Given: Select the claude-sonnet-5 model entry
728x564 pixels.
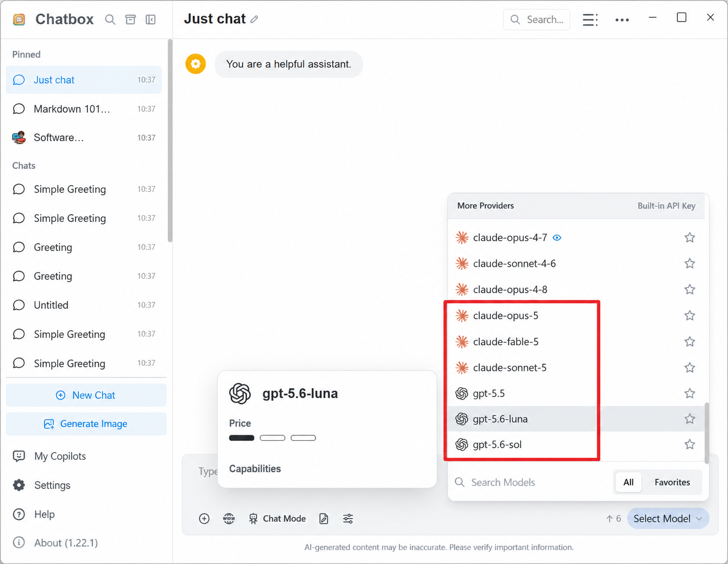Looking at the screenshot, I should [x=576, y=367].
